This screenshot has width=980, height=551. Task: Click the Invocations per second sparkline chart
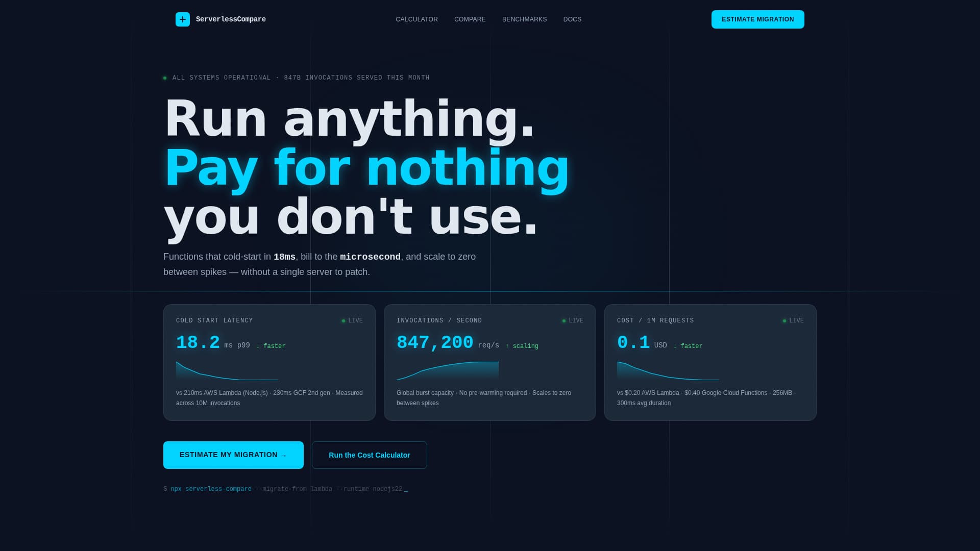coord(448,371)
